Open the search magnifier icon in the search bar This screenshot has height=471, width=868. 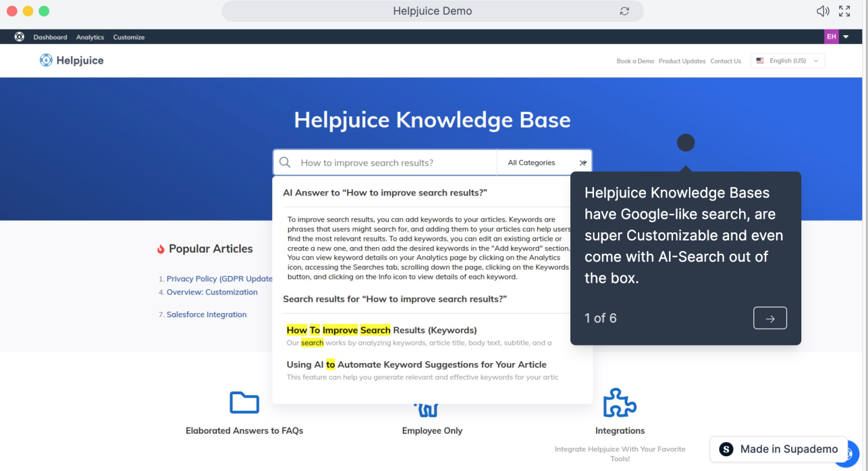point(285,162)
